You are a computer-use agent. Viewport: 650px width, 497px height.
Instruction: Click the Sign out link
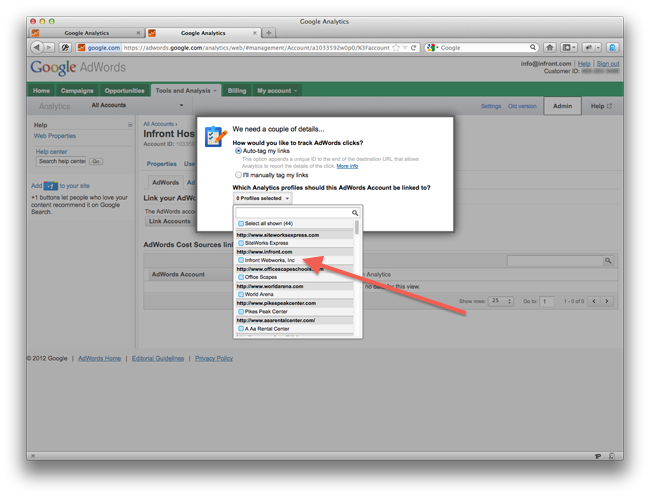coord(608,63)
